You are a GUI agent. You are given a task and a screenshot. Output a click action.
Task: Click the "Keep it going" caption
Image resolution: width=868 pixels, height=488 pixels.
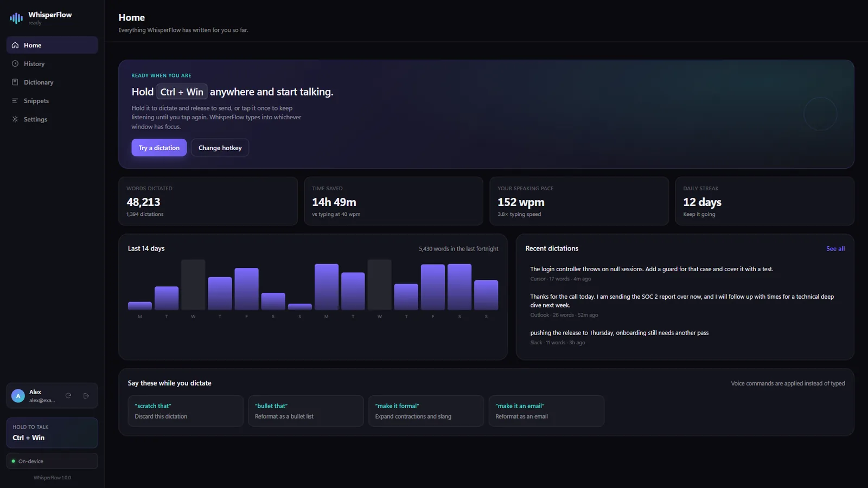pos(699,215)
